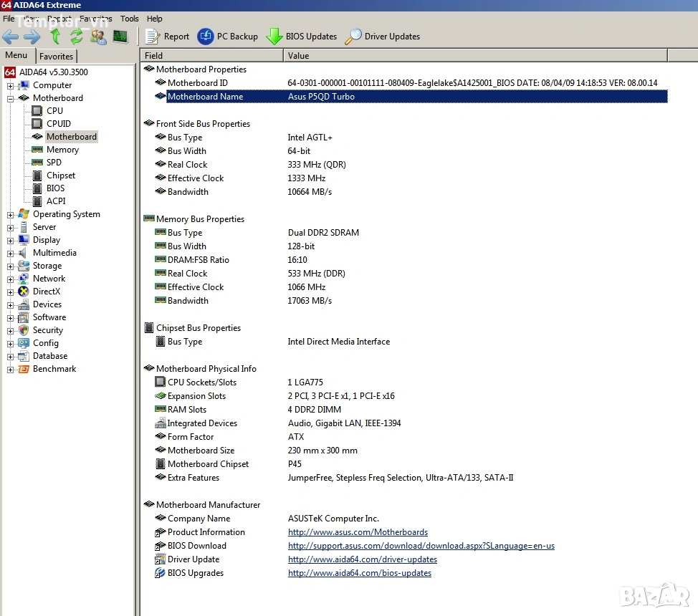This screenshot has height=616, width=698.
Task: Open the PC Backup tool
Action: 228,37
